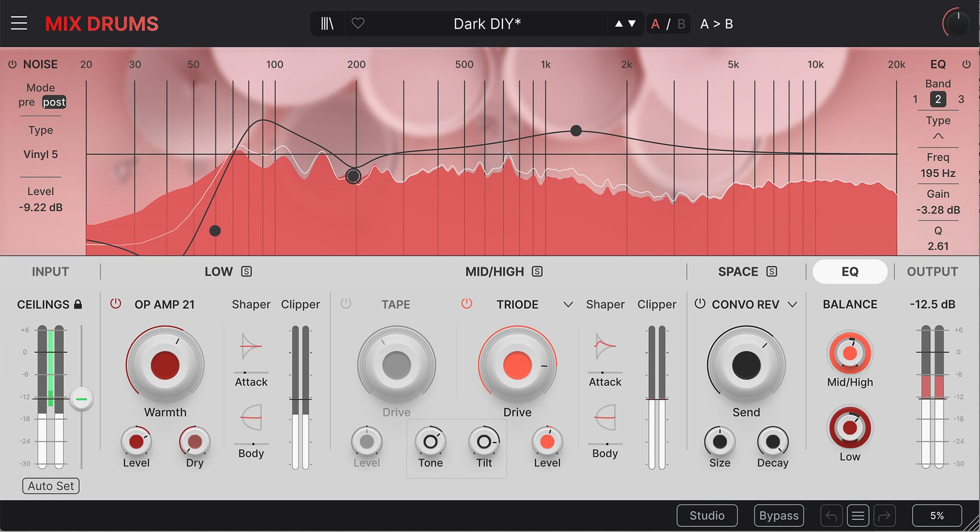Open the TRIODE model dropdown
Image resolution: width=980 pixels, height=532 pixels.
pyautogui.click(x=568, y=305)
